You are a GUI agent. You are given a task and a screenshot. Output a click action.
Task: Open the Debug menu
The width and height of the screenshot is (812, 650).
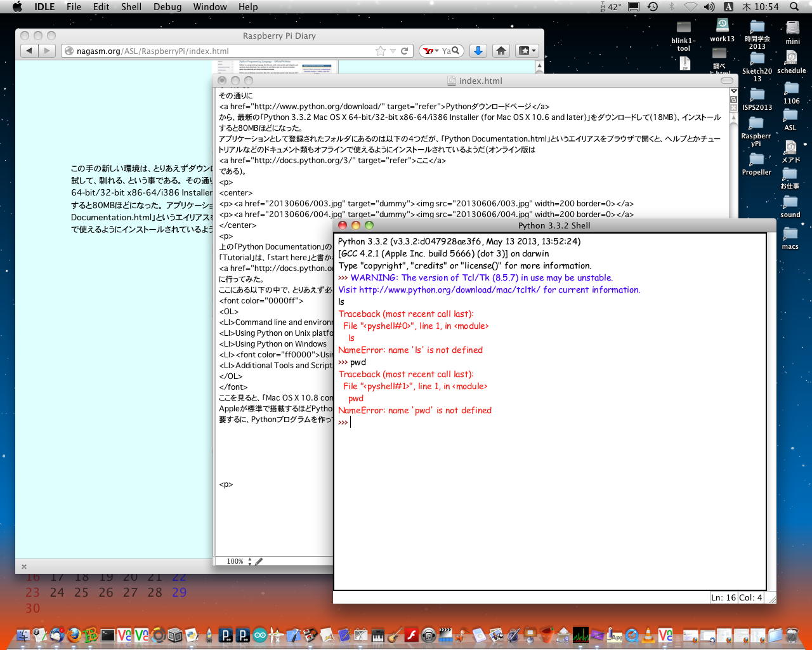point(167,7)
